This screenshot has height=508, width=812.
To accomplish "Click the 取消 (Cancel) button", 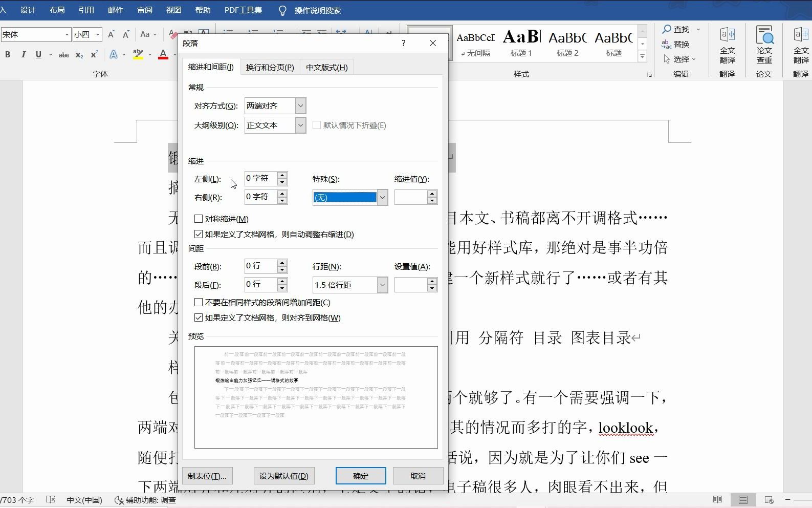I will pos(418,476).
